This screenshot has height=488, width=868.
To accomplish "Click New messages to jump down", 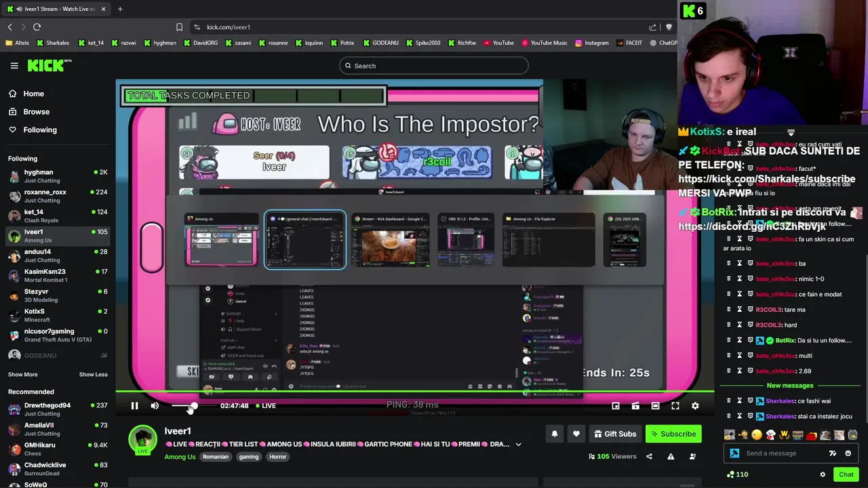I will pyautogui.click(x=789, y=386).
